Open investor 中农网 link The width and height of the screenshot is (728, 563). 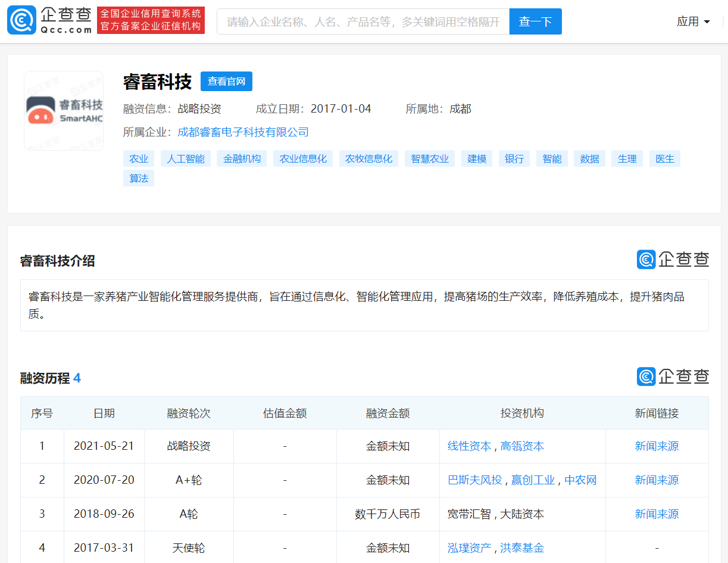(580, 480)
